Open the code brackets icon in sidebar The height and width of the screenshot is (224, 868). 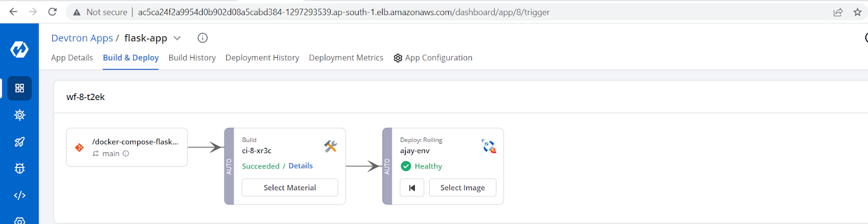(20, 195)
